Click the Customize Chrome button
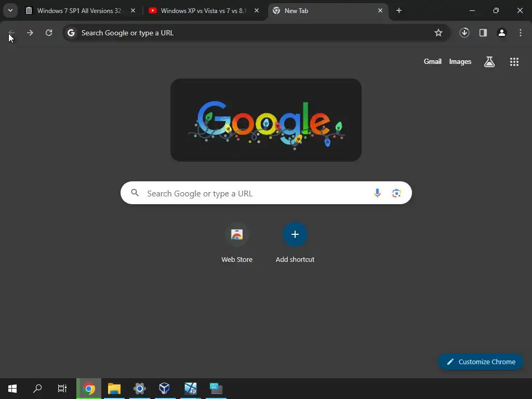The image size is (532, 399). pos(481,362)
